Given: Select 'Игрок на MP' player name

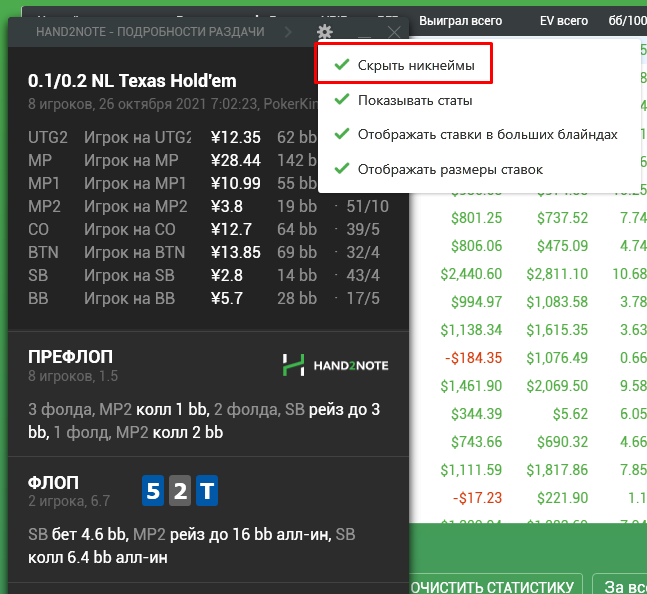Looking at the screenshot, I should click(x=131, y=160).
